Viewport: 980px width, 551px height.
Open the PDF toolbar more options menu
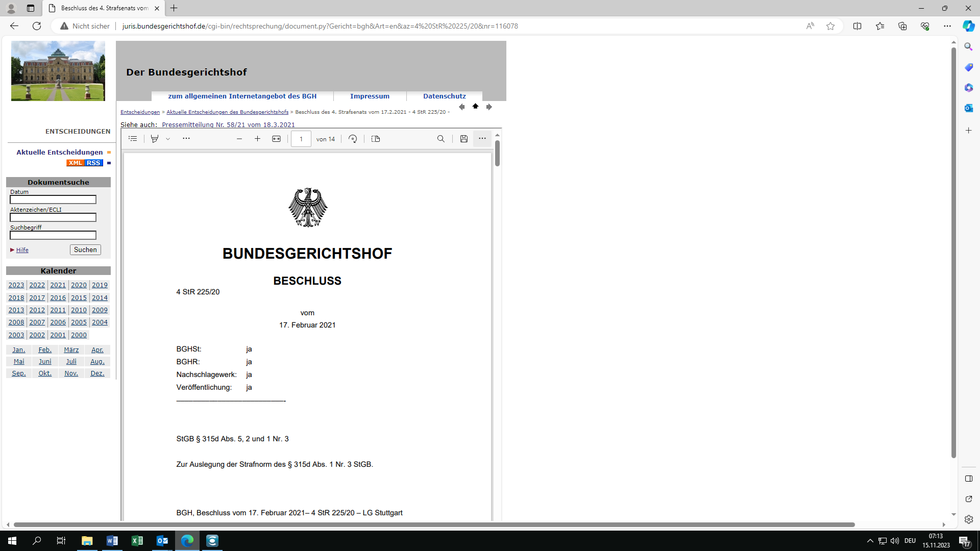point(482,139)
